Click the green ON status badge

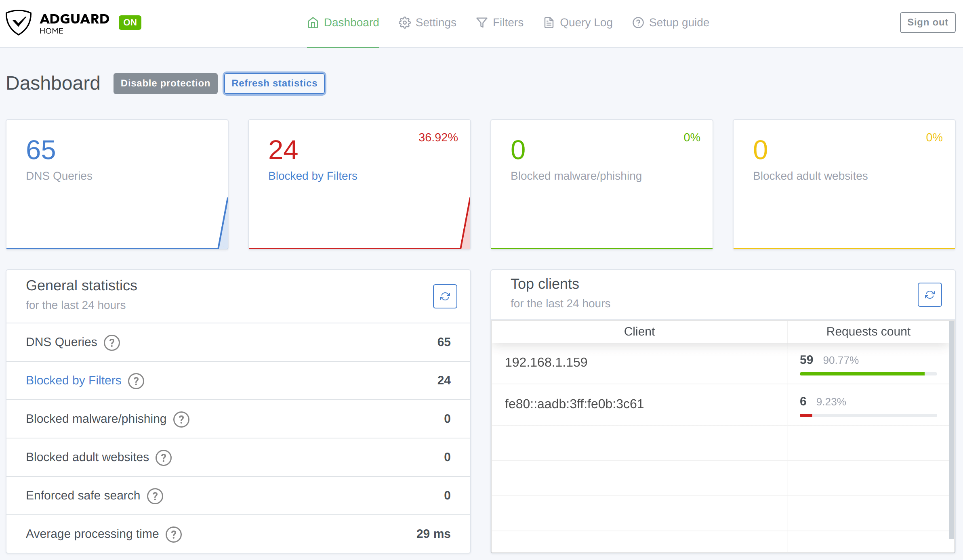tap(130, 23)
